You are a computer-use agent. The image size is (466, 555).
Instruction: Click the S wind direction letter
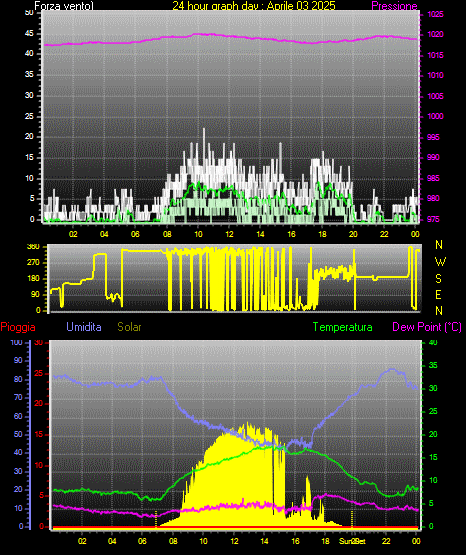[438, 279]
